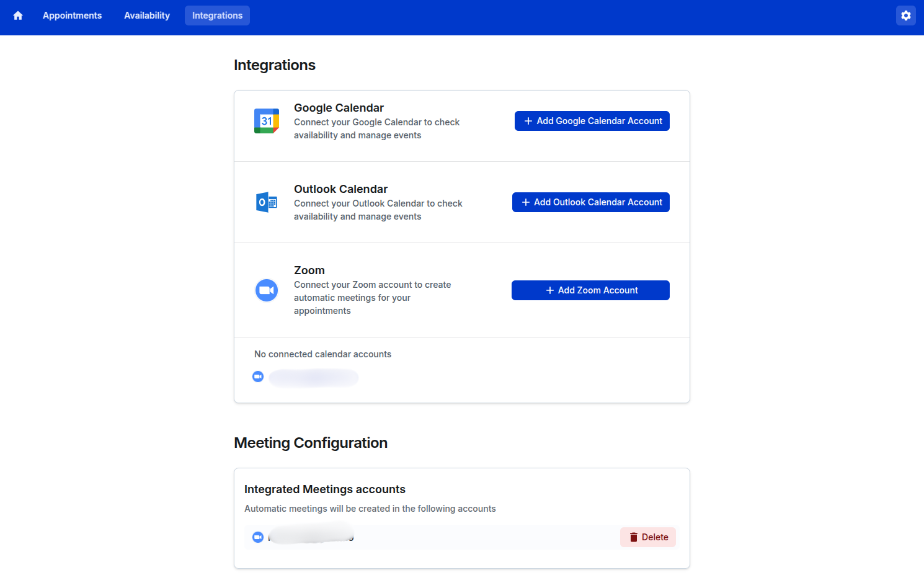Click Zoom icon under No connected calendar accounts
Screen dimensions: 924x580
258,377
